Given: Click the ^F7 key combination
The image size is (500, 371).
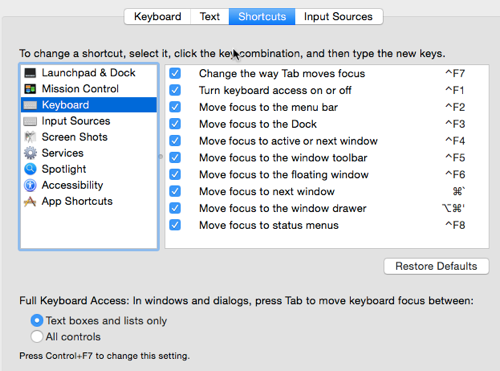Looking at the screenshot, I should click(455, 73).
